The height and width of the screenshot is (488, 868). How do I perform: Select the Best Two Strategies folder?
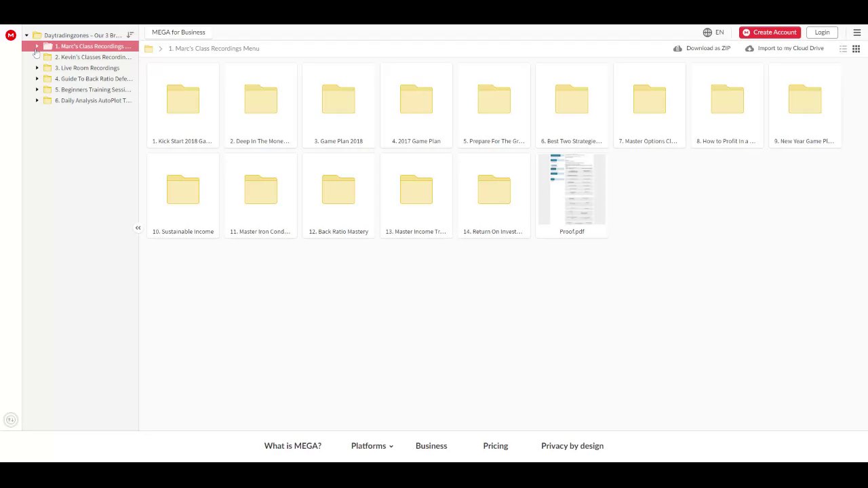click(572, 105)
